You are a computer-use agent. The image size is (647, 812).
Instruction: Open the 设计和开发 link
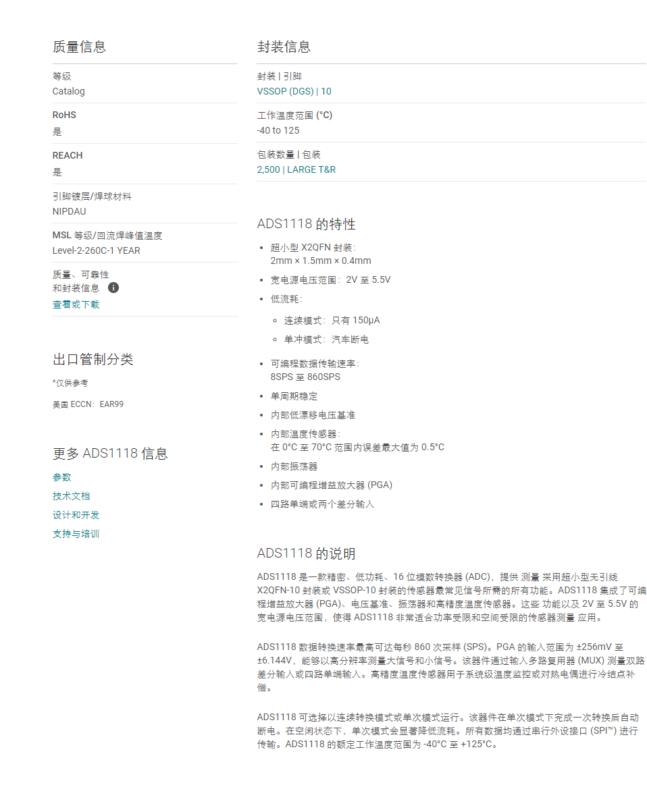(x=76, y=515)
